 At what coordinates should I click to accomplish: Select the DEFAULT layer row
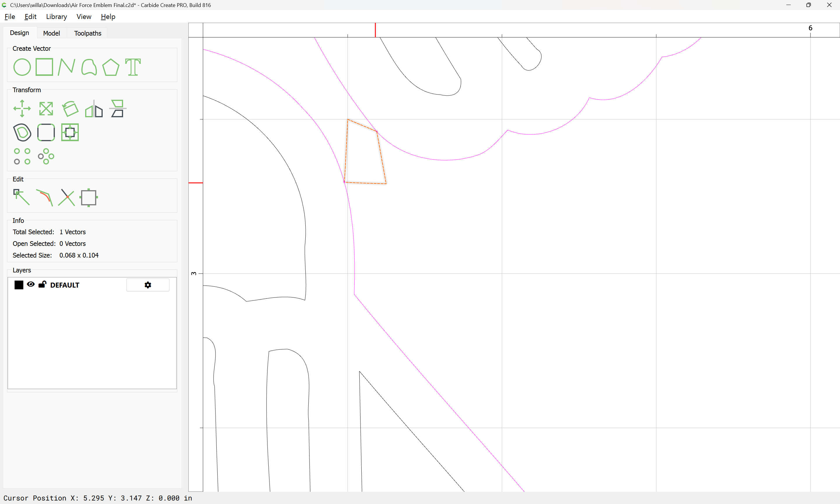click(x=92, y=285)
